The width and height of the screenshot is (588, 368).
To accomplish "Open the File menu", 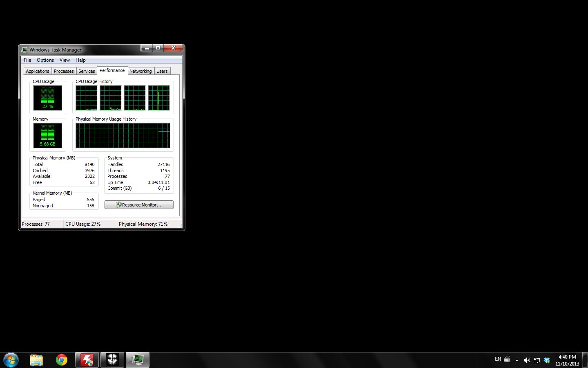I will click(27, 60).
